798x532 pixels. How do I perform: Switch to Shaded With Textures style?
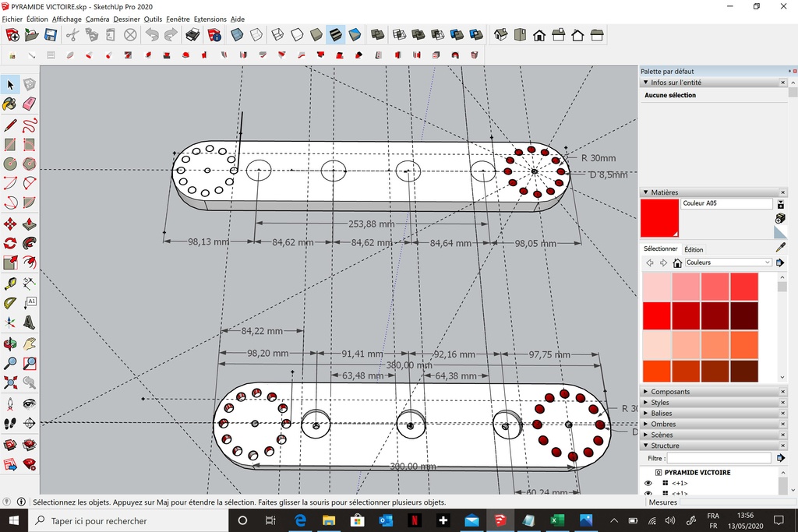pos(336,35)
